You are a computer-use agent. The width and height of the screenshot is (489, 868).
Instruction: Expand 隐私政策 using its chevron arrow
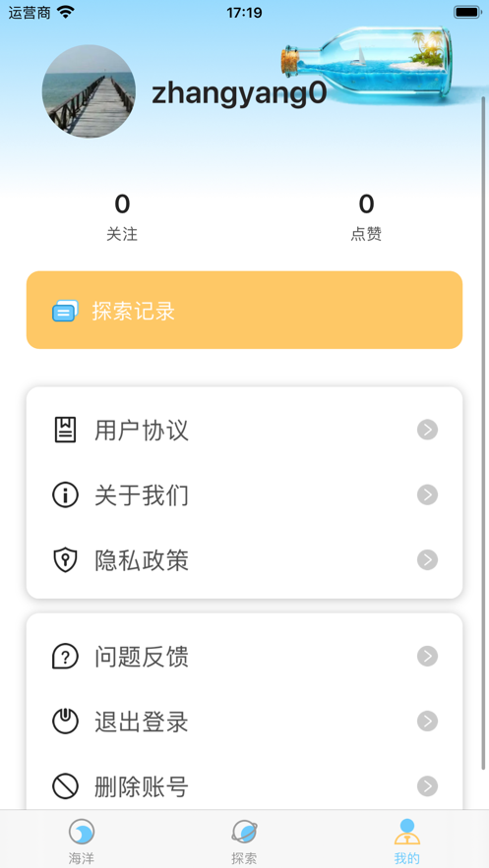click(x=428, y=560)
